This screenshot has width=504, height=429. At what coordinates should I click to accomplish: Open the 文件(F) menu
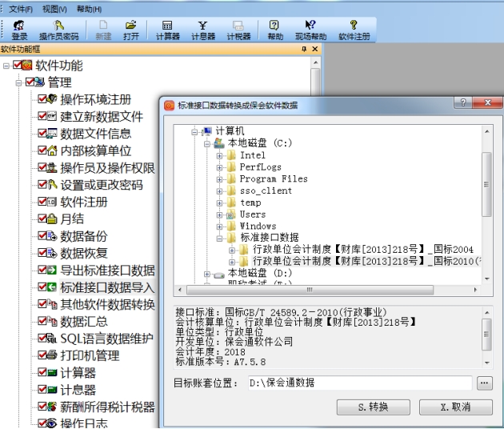click(21, 9)
